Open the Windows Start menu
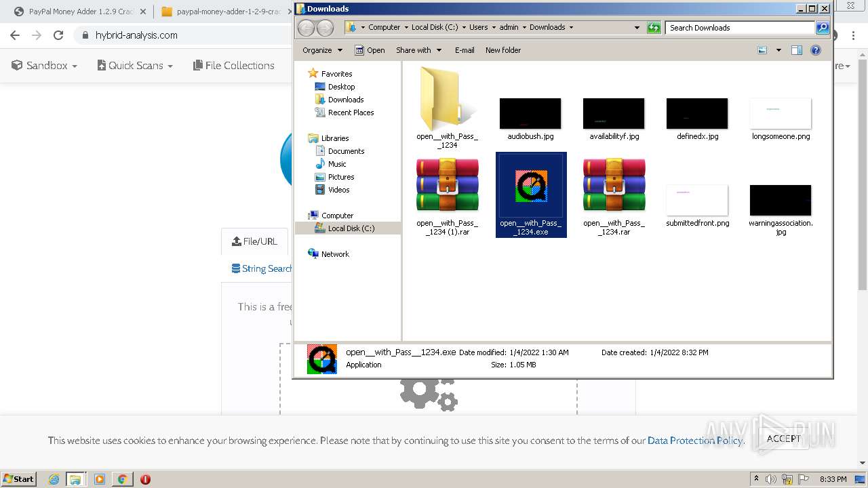Image resolution: width=868 pixels, height=488 pixels. click(x=19, y=479)
